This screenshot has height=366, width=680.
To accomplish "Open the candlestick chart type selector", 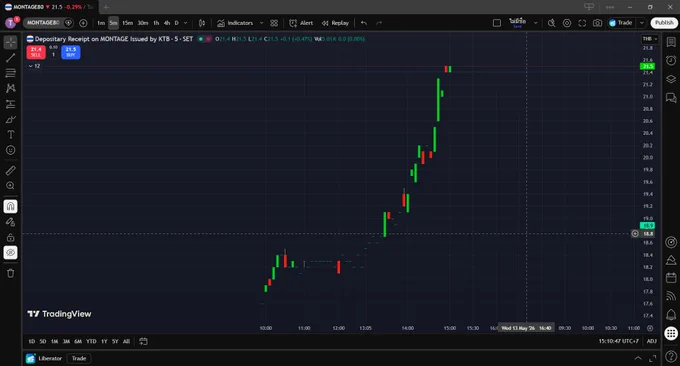I will pos(202,23).
